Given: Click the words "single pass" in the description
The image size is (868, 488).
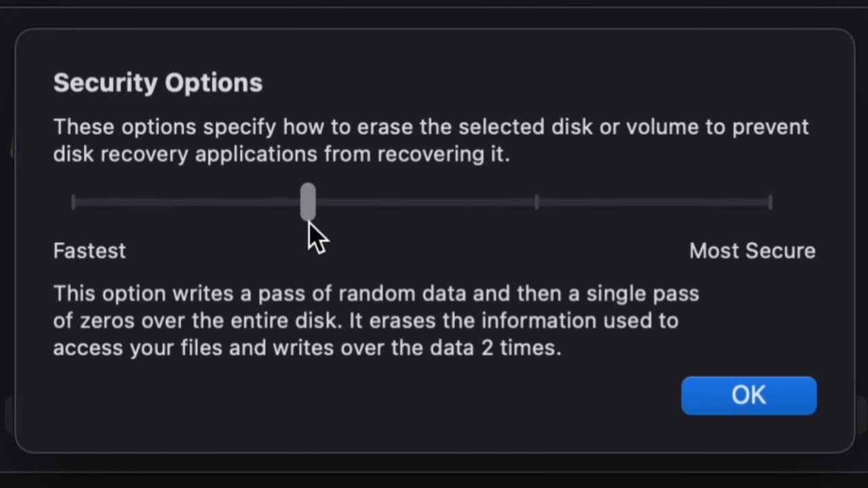Looking at the screenshot, I should 642,294.
